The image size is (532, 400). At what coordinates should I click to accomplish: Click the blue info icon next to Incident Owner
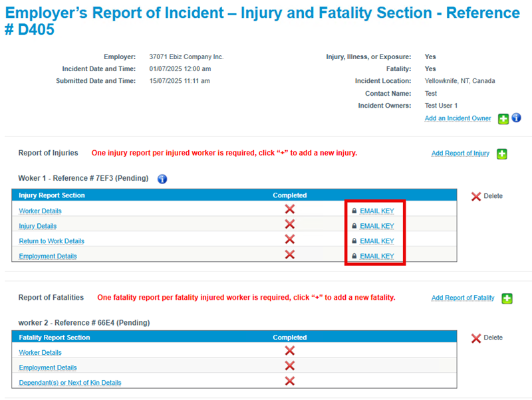[x=517, y=118]
